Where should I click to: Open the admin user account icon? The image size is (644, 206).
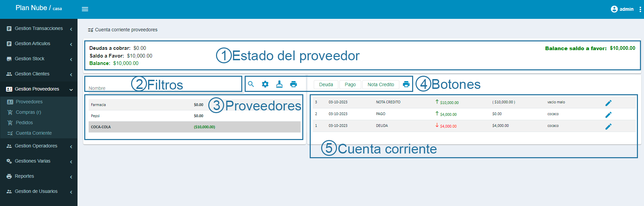(614, 9)
